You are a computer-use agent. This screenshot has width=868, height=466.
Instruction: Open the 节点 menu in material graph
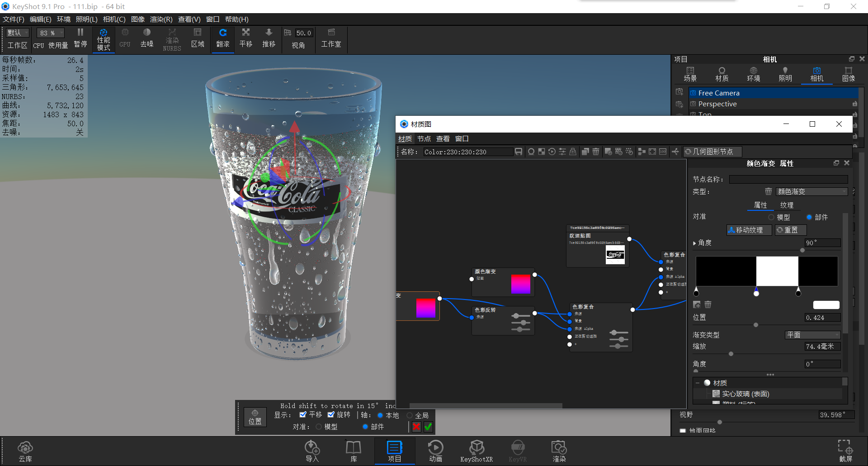click(x=424, y=138)
